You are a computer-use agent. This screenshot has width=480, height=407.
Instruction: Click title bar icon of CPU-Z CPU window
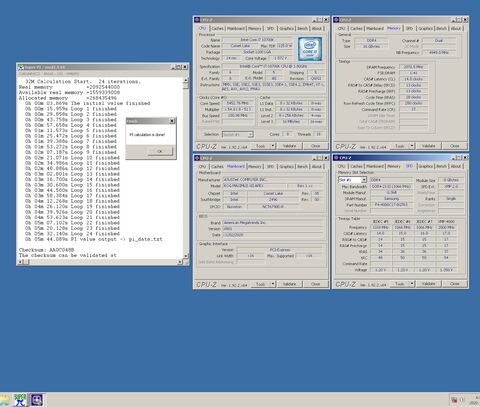click(197, 20)
